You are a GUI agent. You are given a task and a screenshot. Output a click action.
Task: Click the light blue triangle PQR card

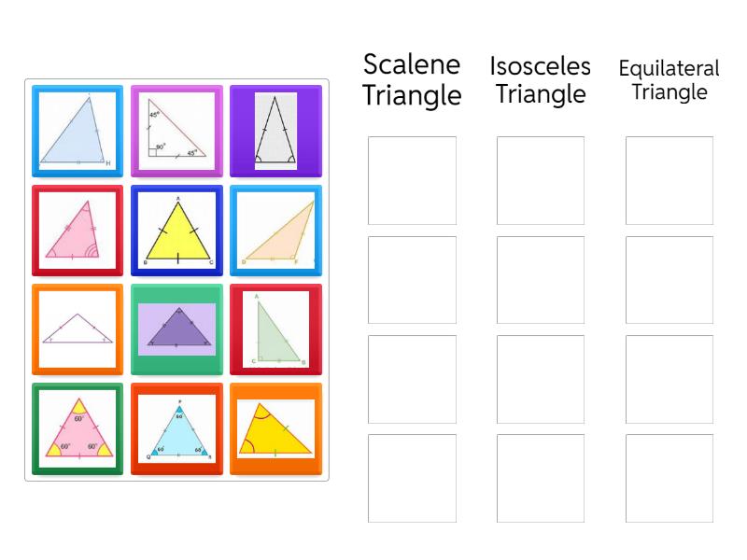[176, 428]
